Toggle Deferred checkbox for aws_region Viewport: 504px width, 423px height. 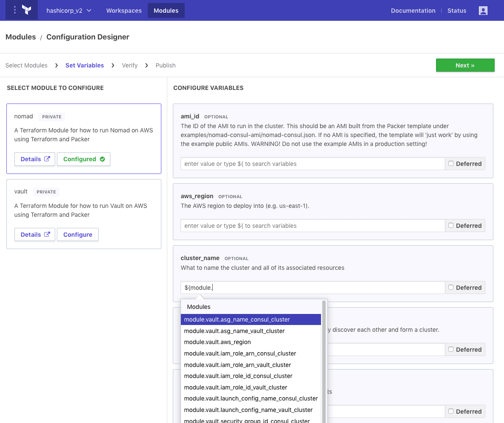451,225
